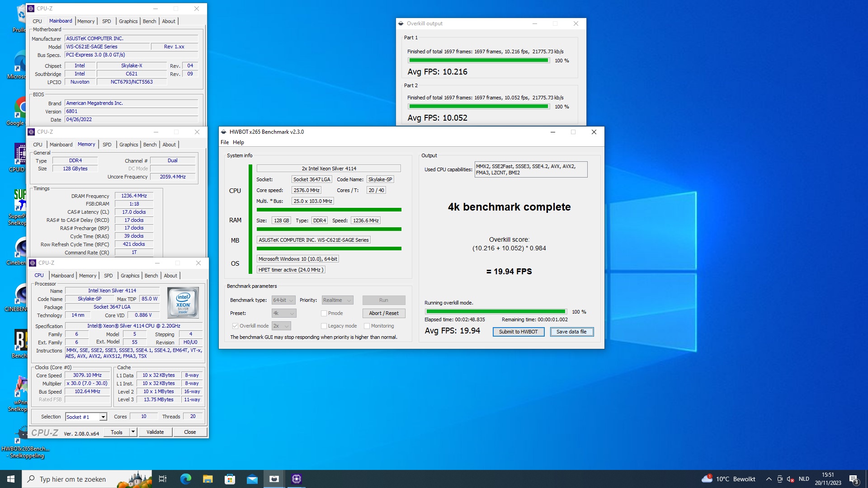The height and width of the screenshot is (488, 868).
Task: Click the Windows search box
Action: coord(87,479)
